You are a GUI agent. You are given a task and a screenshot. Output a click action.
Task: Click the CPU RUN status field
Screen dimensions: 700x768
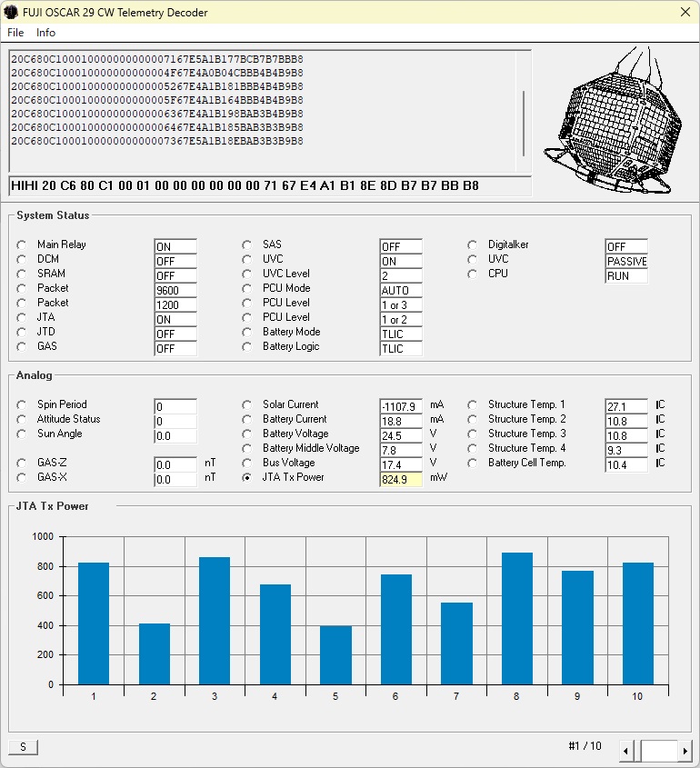tap(626, 275)
